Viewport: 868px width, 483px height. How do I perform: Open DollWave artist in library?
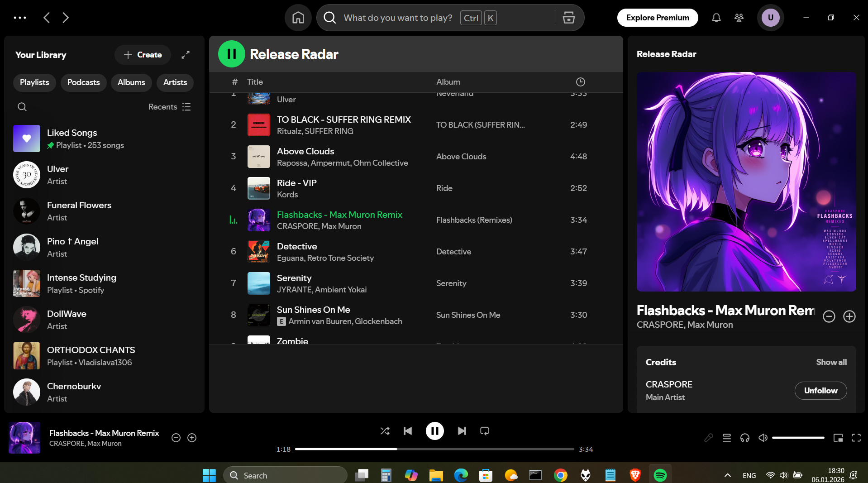(x=104, y=320)
